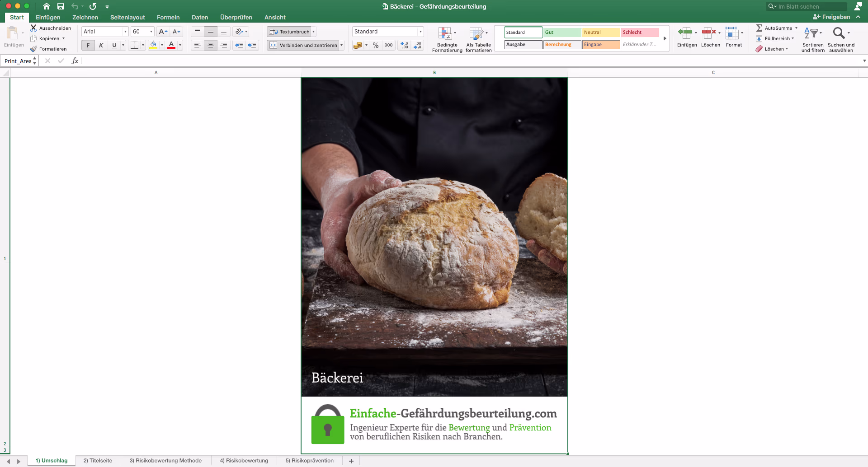Toggle middle vertical alignment
The height and width of the screenshot is (467, 868).
click(211, 32)
